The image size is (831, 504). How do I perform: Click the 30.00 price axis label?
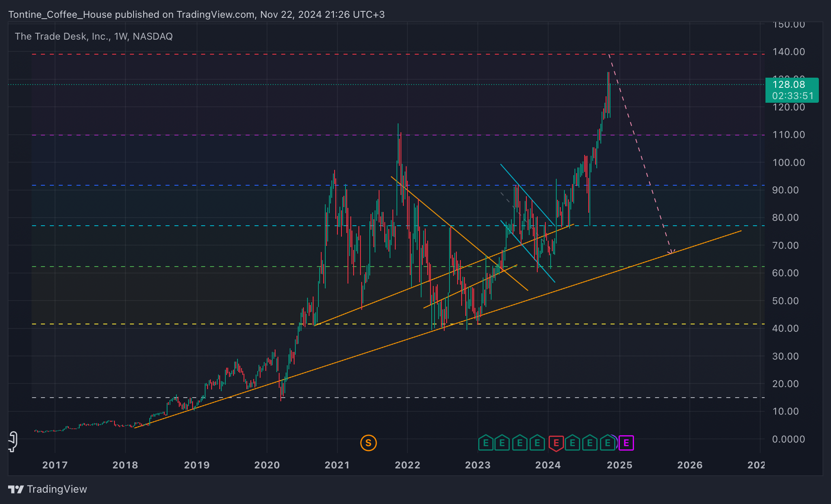click(x=785, y=356)
